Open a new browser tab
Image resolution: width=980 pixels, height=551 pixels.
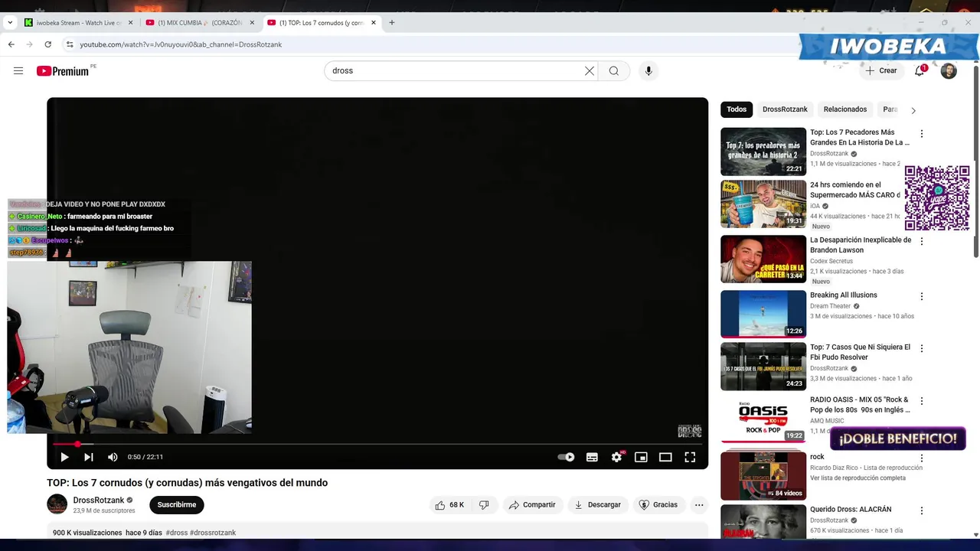392,23
